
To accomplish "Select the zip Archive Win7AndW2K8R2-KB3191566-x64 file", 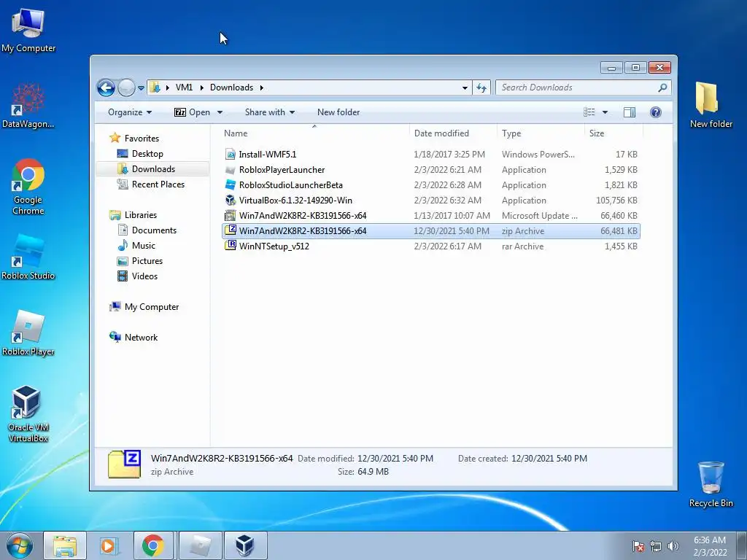I will tap(430, 231).
